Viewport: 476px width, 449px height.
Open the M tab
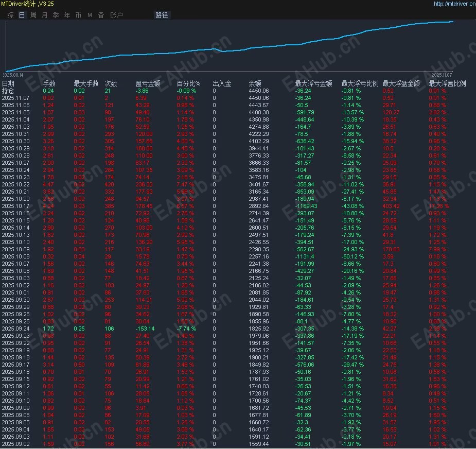click(x=90, y=15)
